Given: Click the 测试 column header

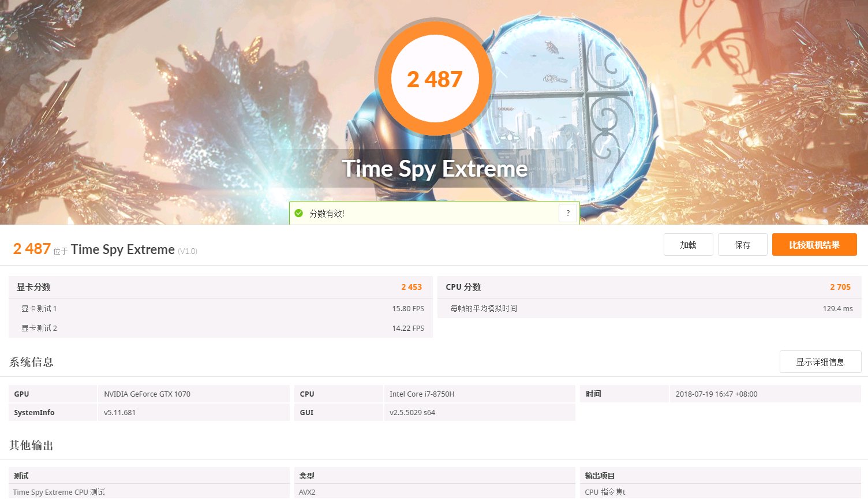Looking at the screenshot, I should coord(21,476).
